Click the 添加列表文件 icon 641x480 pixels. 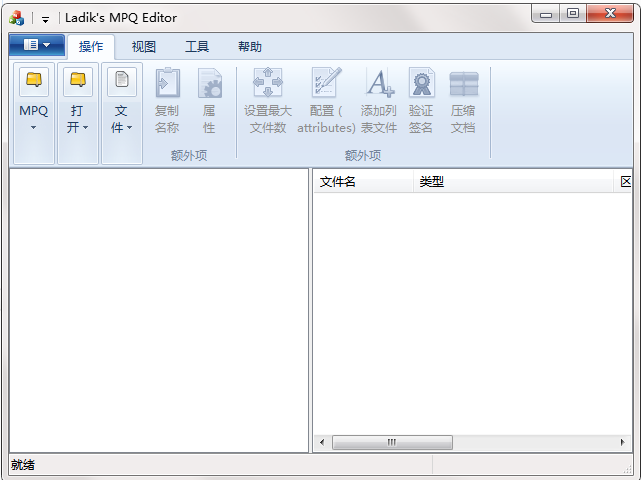(380, 83)
